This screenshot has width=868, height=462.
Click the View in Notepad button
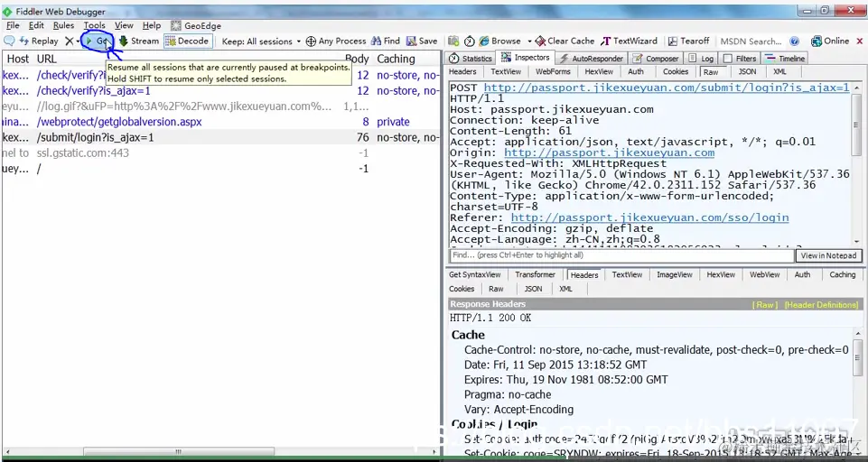point(828,255)
